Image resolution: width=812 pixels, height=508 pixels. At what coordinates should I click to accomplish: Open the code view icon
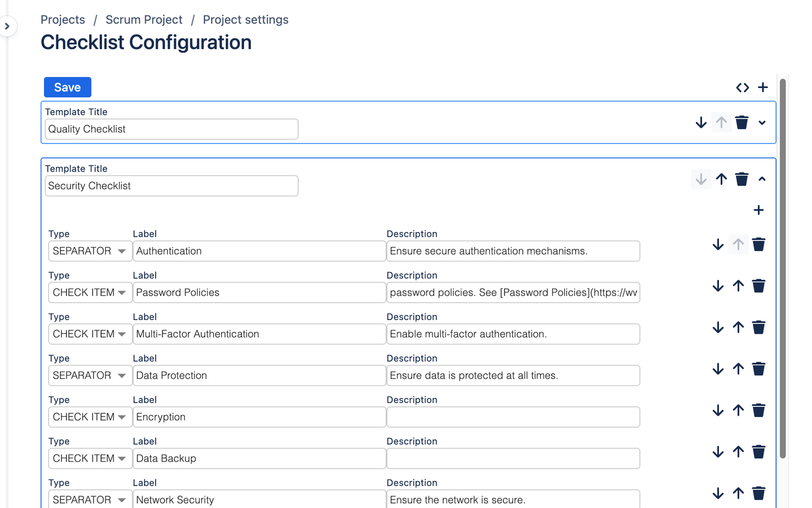click(742, 87)
